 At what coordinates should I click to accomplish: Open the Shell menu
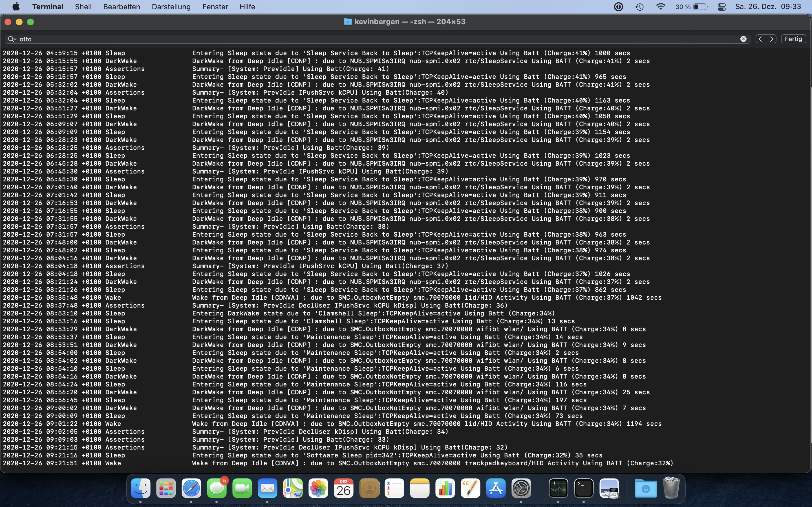tap(83, 7)
